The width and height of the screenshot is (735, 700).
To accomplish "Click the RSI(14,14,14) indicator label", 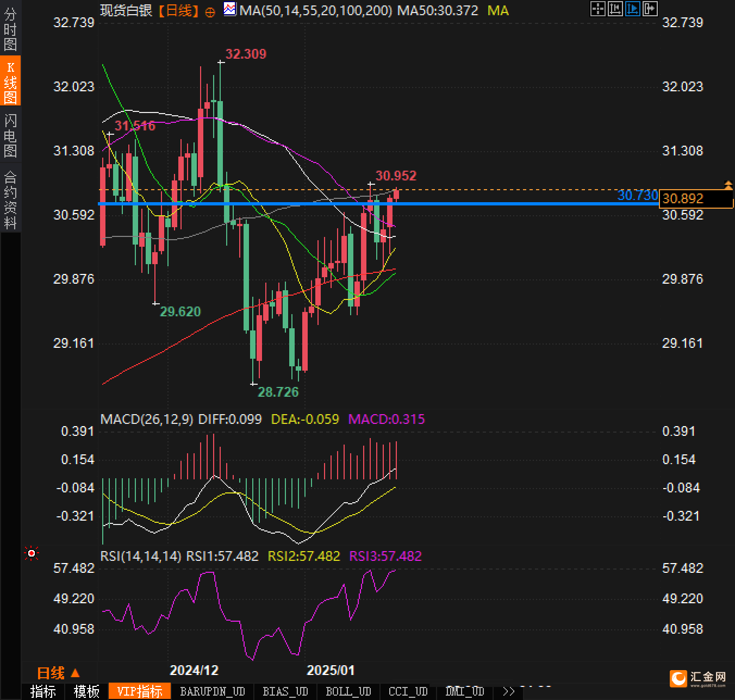I will (141, 556).
